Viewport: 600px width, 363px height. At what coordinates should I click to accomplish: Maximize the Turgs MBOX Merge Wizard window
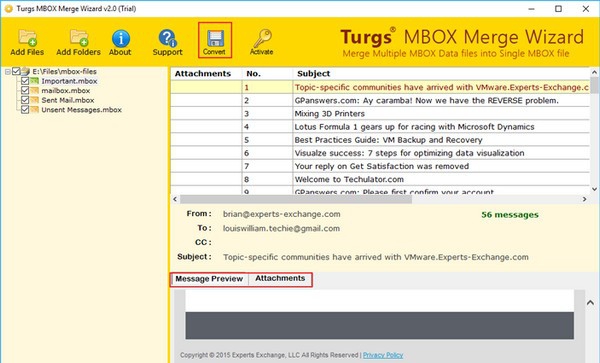(x=559, y=8)
